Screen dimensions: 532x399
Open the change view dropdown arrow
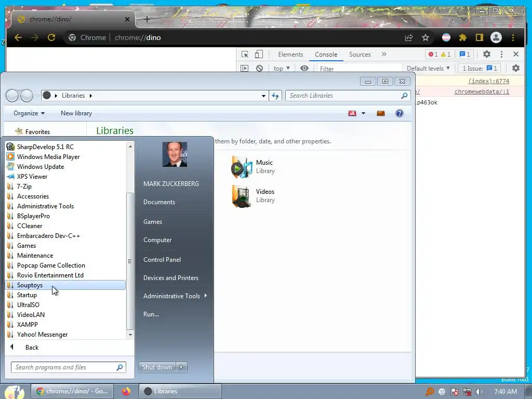pos(363,113)
